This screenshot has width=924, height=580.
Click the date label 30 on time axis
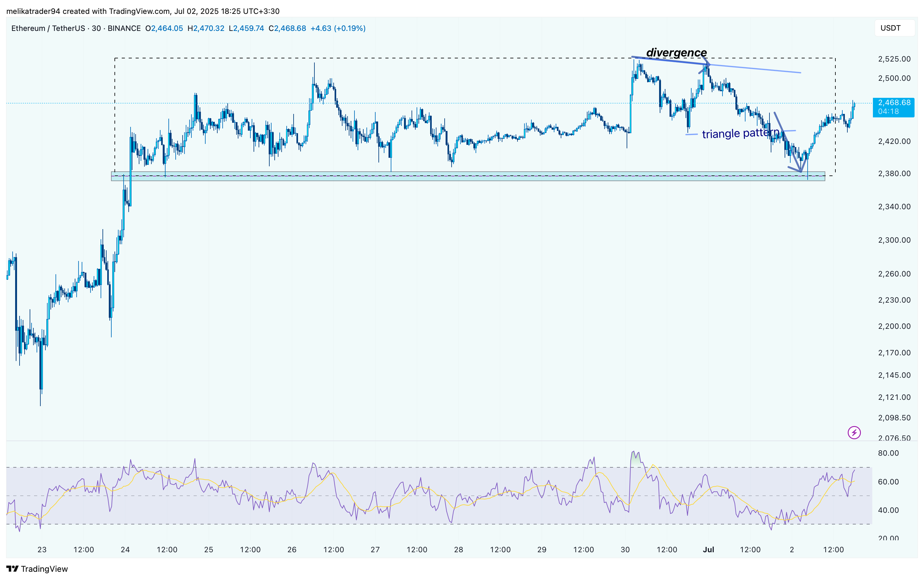(625, 550)
